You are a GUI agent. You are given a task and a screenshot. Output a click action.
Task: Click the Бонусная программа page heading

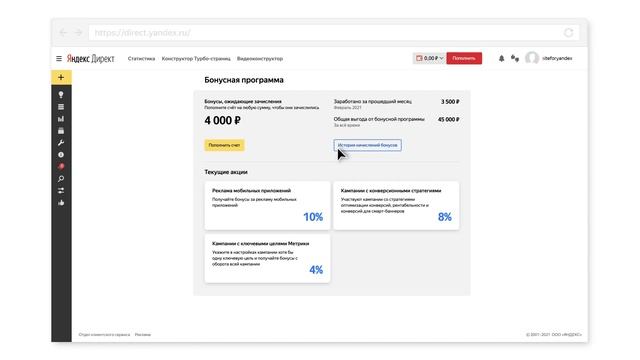[244, 80]
